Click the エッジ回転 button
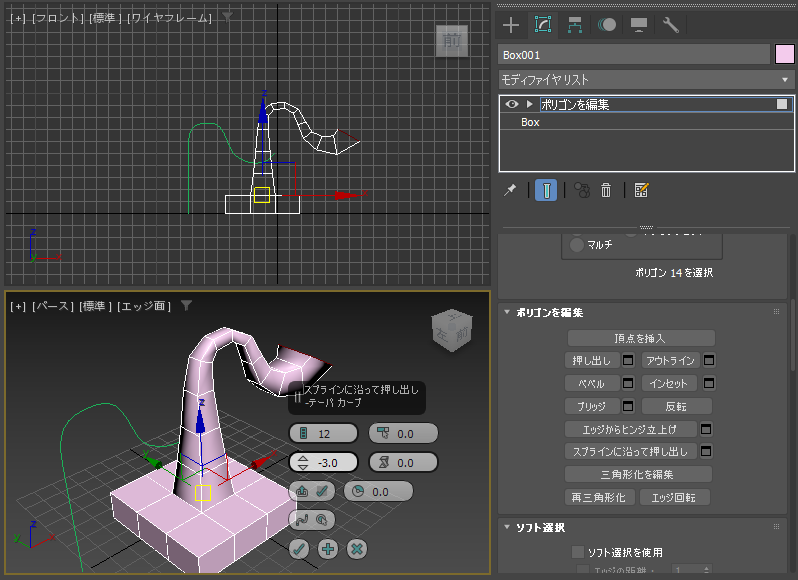The height and width of the screenshot is (580, 798). point(674,498)
